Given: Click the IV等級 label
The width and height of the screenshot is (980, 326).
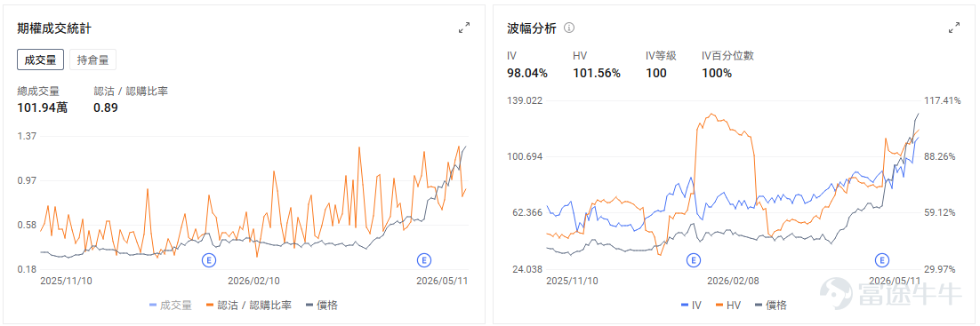Looking at the screenshot, I should point(662,56).
